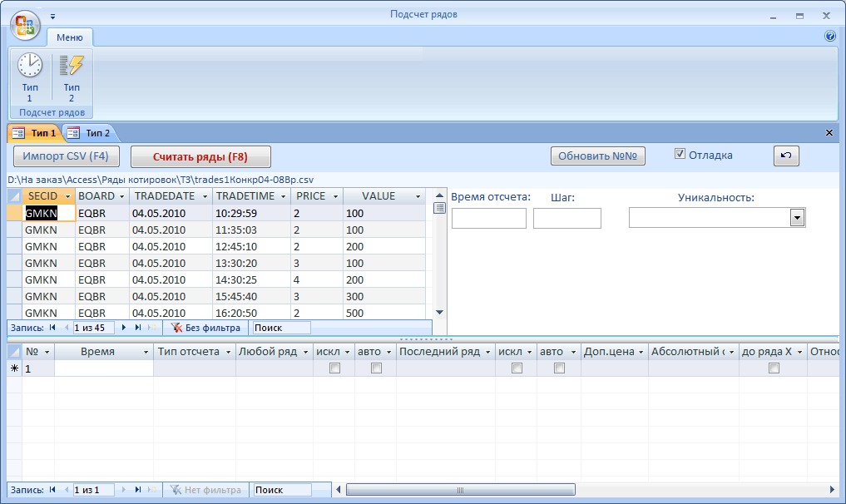Click Нет фильтра indicator in lower navigator
This screenshot has width=846, height=504.
[205, 489]
